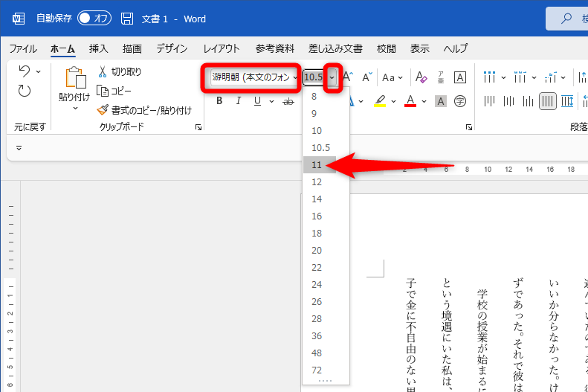Click the search magnifier box in title bar
Image resolution: width=588 pixels, height=392 pixels.
[x=567, y=19]
